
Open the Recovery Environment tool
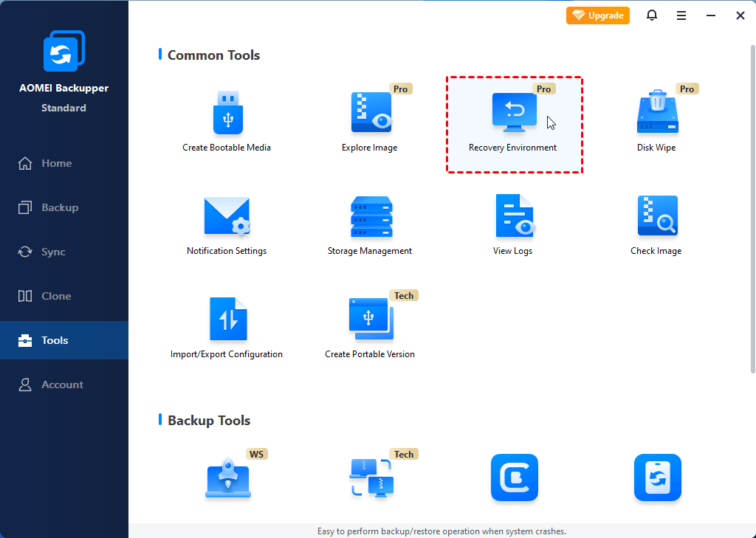[514, 125]
